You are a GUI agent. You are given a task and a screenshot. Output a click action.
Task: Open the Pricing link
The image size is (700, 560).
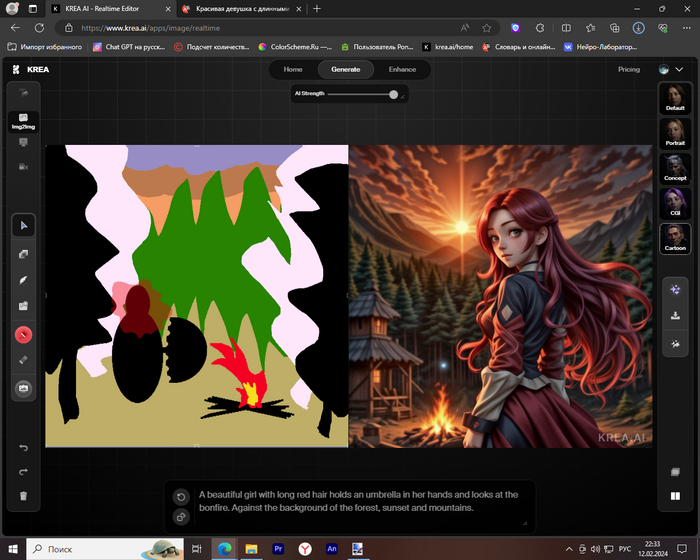tap(629, 70)
